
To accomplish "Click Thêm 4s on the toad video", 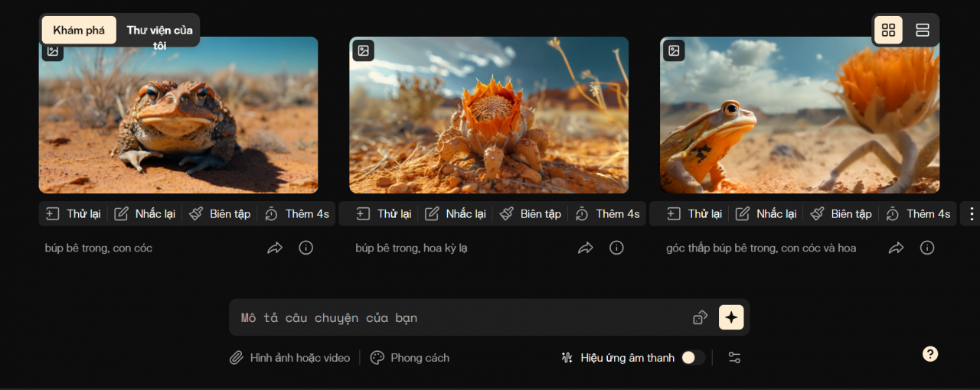I will [297, 213].
